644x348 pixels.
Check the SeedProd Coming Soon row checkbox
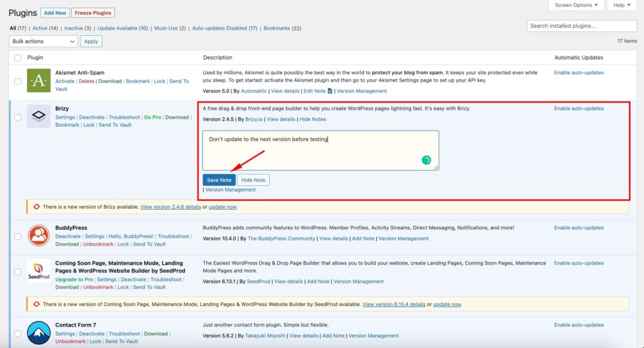pos(18,271)
